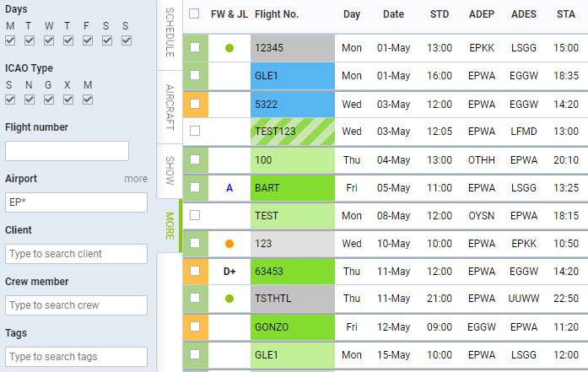Uncheck Tuesday in Days filter
Screen dimensions: 588x372
[x=30, y=40]
